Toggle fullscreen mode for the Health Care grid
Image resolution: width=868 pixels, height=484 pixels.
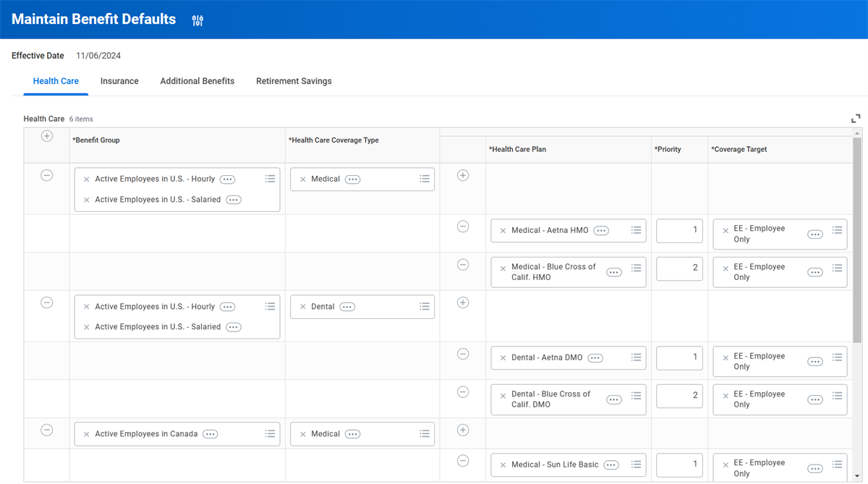[x=856, y=118]
